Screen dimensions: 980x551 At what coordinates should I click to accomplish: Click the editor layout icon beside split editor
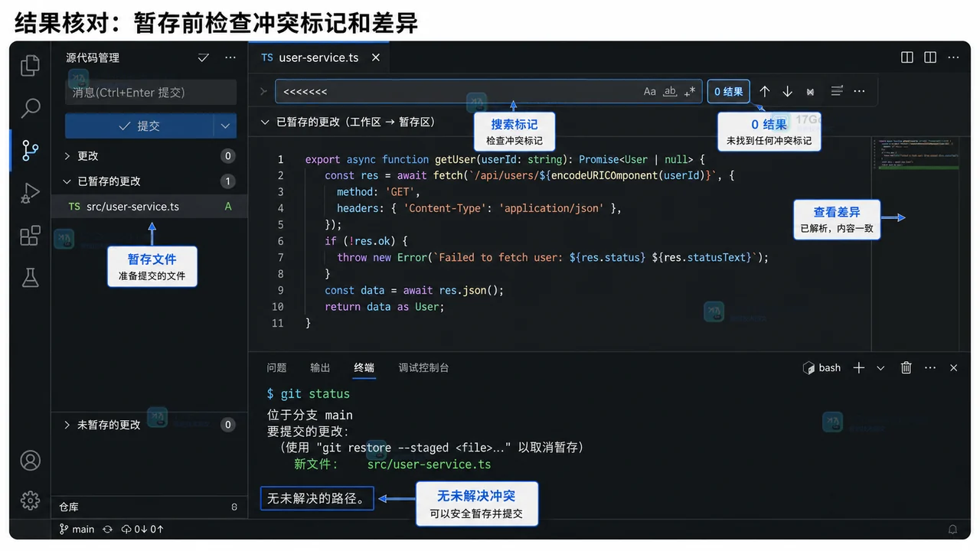click(x=930, y=57)
